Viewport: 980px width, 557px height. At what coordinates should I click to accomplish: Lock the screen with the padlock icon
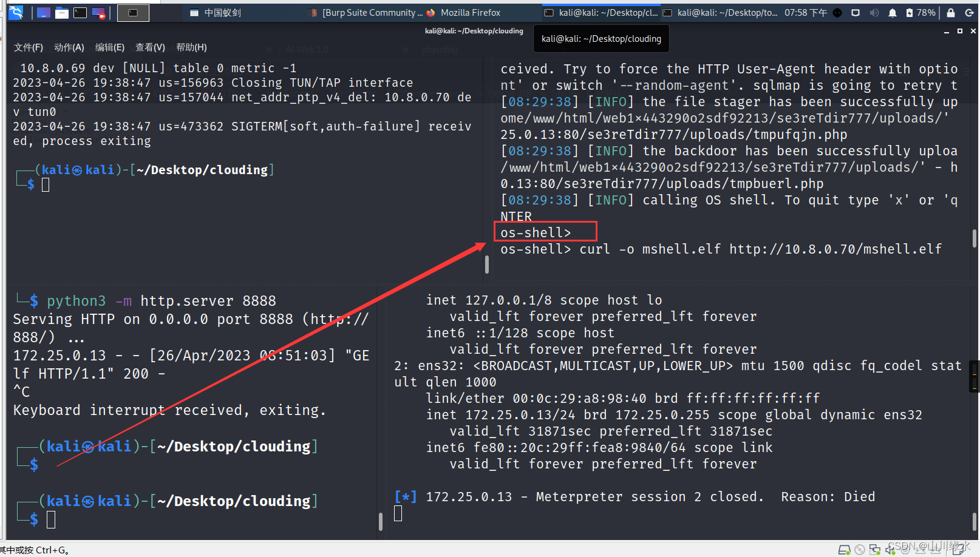click(951, 13)
